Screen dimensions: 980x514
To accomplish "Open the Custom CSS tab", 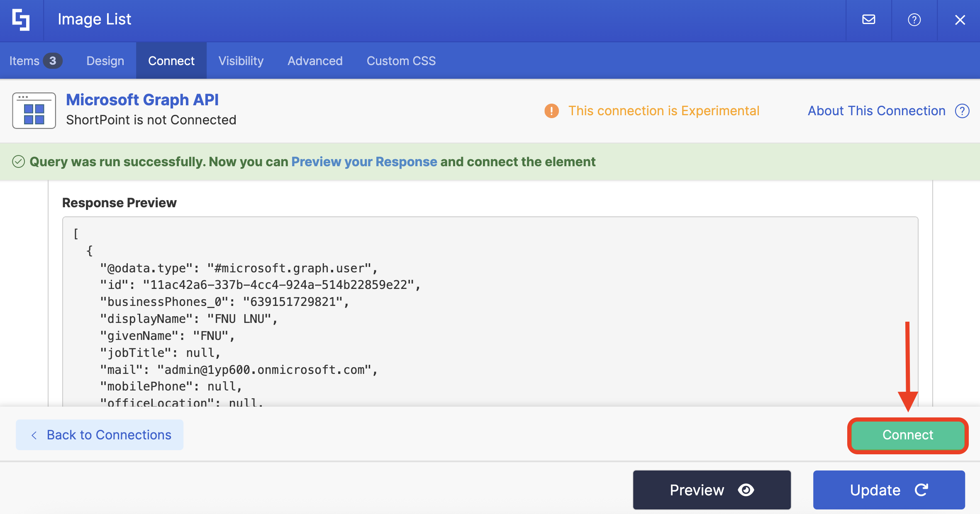I will (401, 61).
